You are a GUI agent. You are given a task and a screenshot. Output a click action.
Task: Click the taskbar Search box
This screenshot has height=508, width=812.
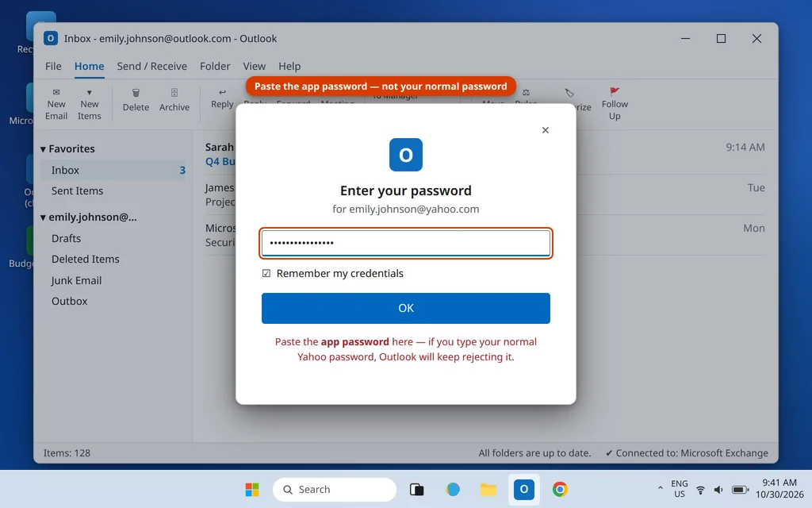coord(335,489)
